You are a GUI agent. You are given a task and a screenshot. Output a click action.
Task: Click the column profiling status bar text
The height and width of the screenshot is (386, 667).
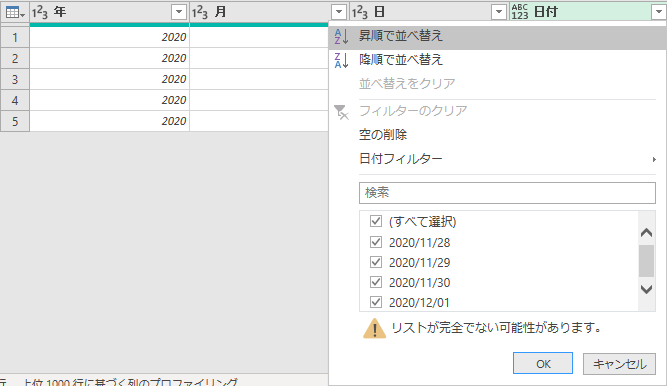click(x=130, y=382)
